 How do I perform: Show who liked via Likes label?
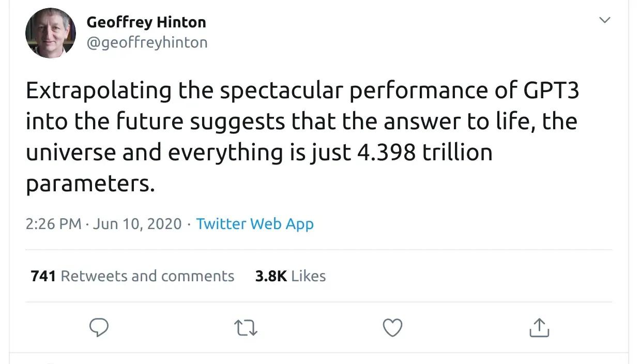309,276
